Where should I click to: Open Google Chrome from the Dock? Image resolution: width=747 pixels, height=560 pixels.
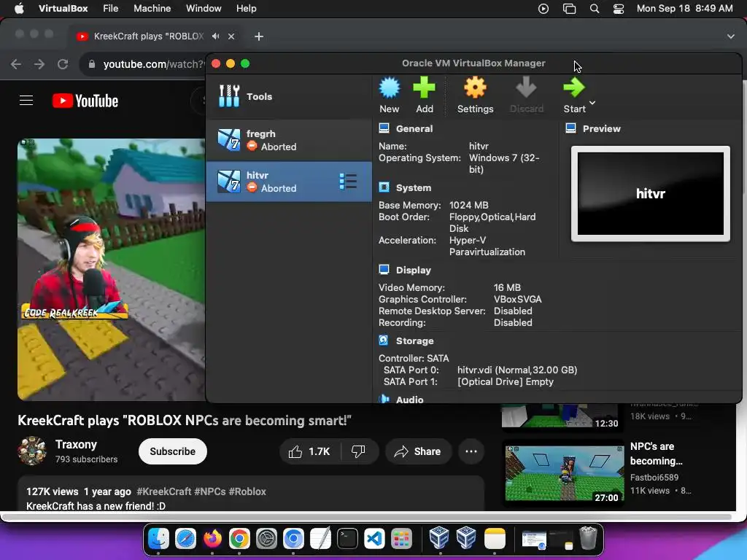pyautogui.click(x=239, y=539)
